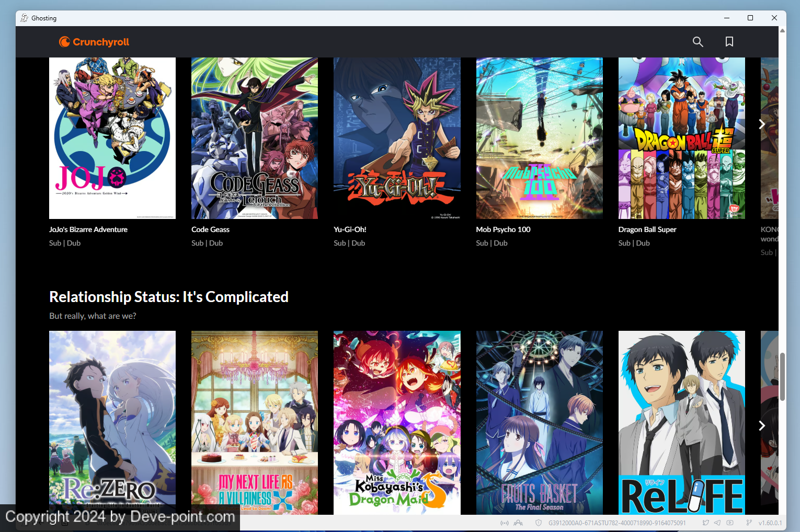The height and width of the screenshot is (532, 800).
Task: Open the YouTube icon in status bar
Action: 730,523
